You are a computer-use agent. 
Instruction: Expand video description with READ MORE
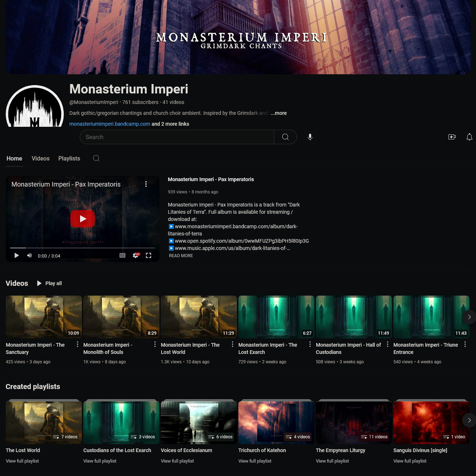(181, 256)
